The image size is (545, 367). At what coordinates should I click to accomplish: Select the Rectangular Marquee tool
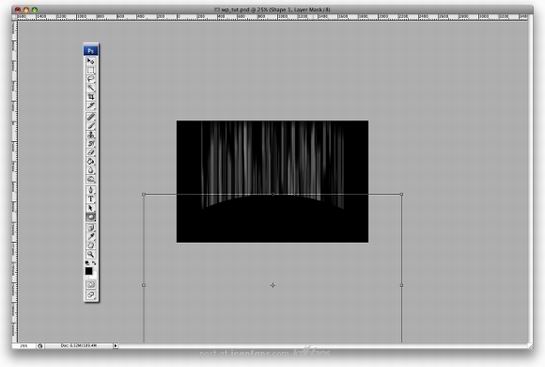click(x=91, y=70)
